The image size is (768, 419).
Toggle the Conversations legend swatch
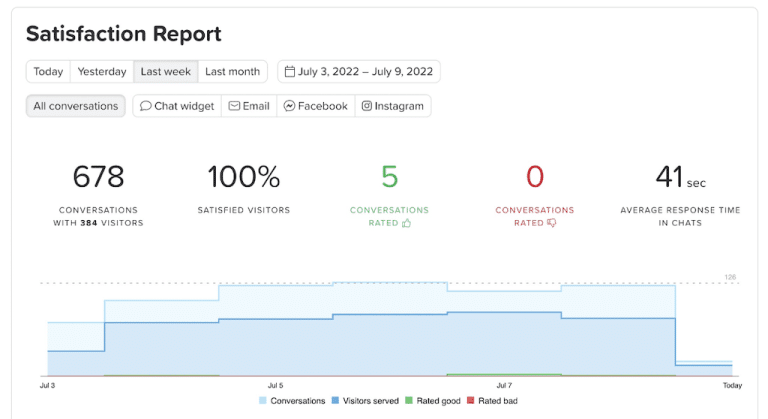point(263,400)
